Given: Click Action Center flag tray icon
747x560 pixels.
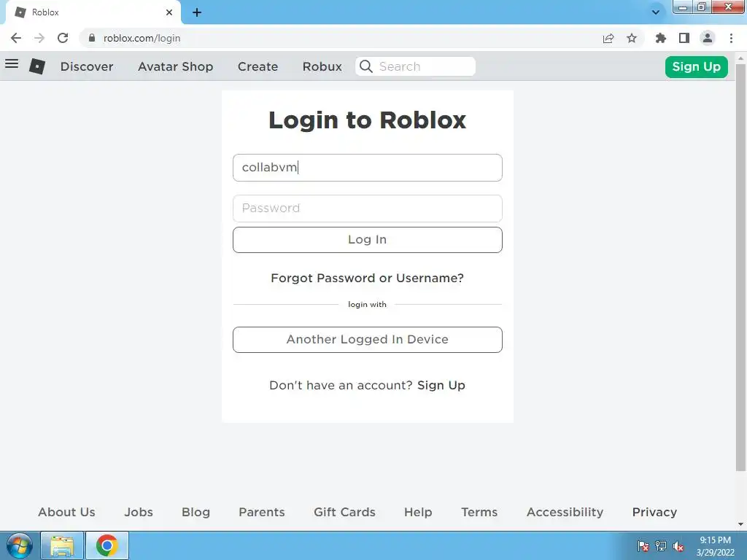Looking at the screenshot, I should [643, 546].
